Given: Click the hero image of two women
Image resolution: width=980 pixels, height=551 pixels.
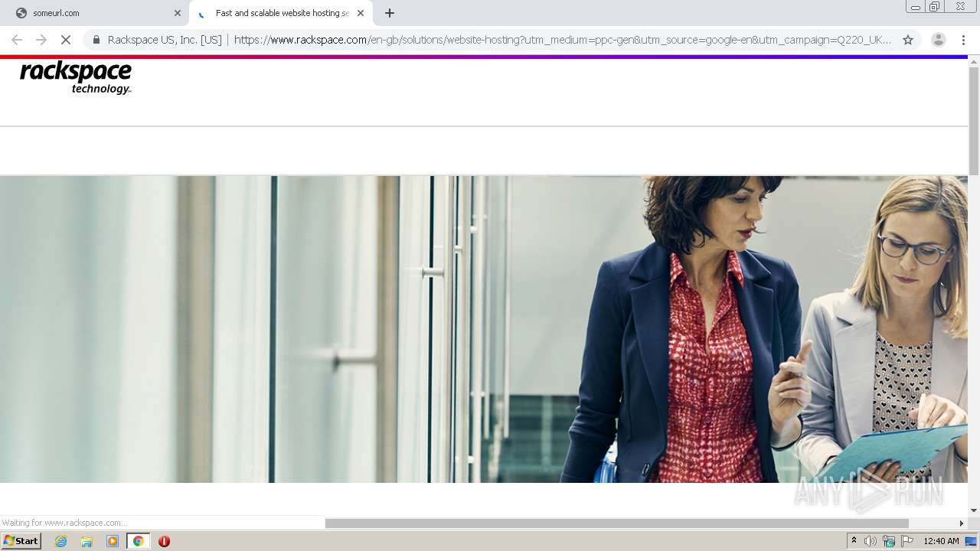Looking at the screenshot, I should coord(484,329).
